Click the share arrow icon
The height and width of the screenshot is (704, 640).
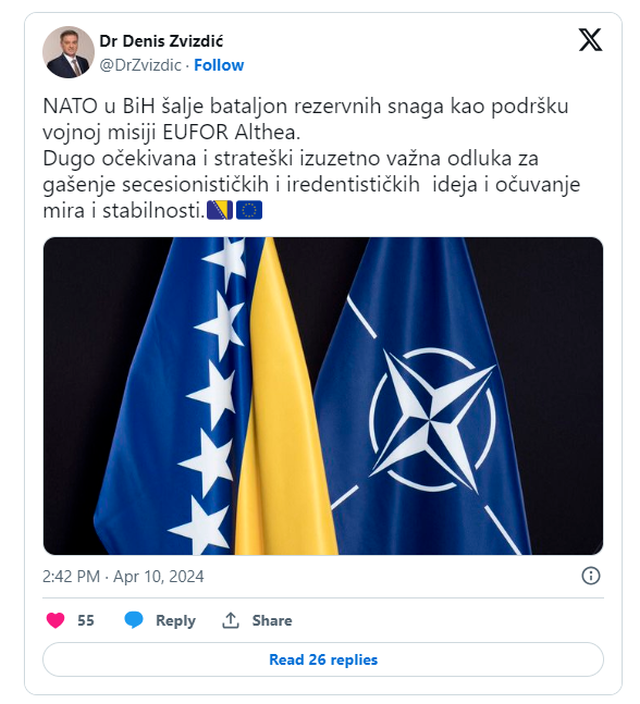pyautogui.click(x=231, y=620)
